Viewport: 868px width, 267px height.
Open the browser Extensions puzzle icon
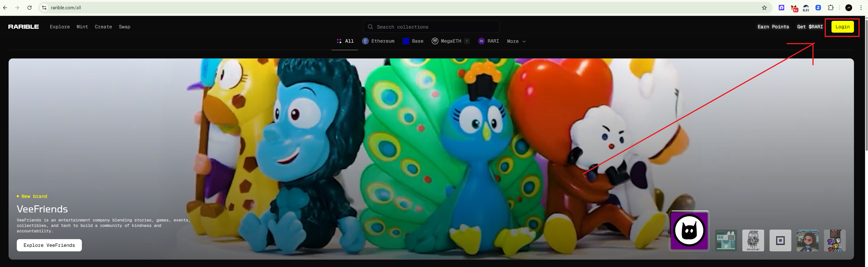831,8
